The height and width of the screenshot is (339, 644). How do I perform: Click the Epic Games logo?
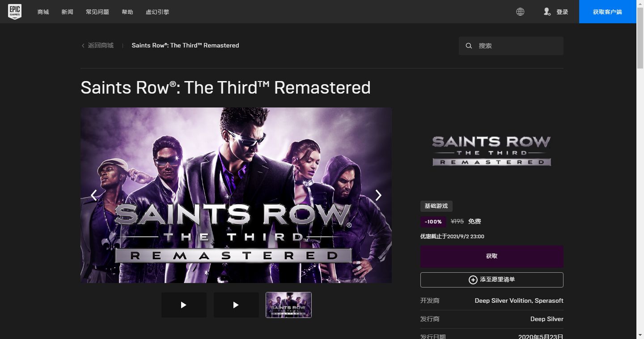tap(15, 12)
